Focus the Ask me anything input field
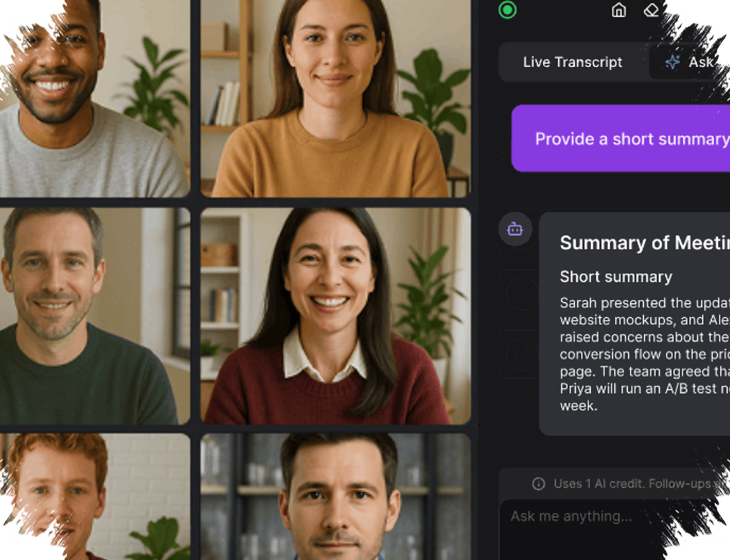Screen dimensions: 730x560 [614, 529]
